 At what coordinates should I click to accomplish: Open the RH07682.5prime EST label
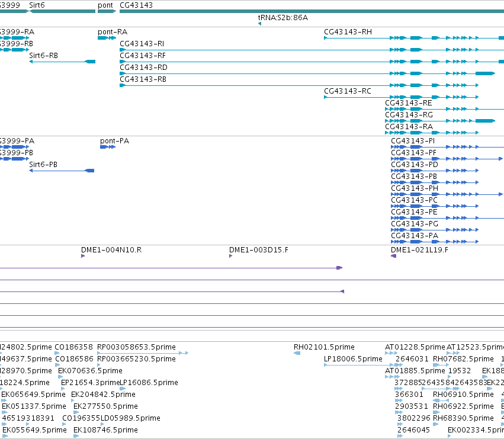click(x=463, y=359)
